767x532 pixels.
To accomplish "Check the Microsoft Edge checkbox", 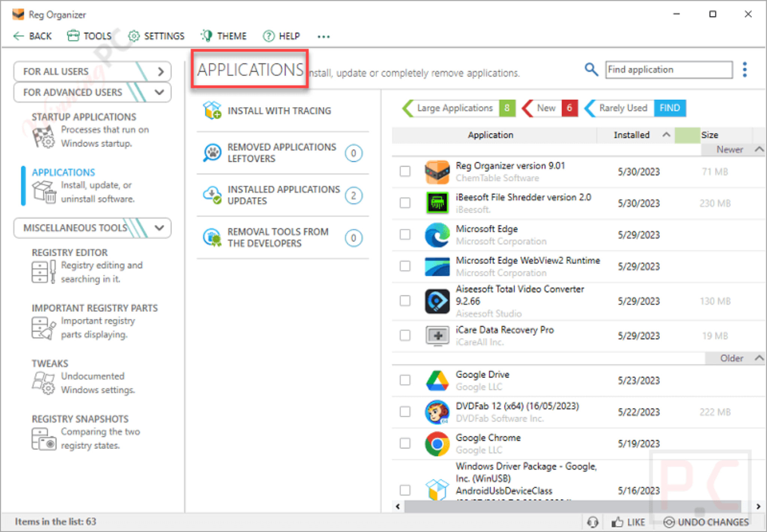I will [405, 235].
